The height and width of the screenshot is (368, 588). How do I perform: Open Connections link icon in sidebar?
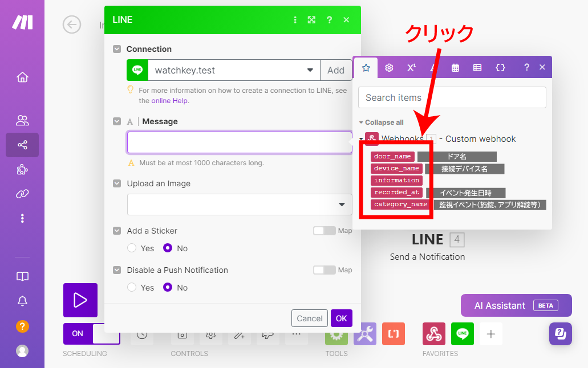click(x=22, y=194)
